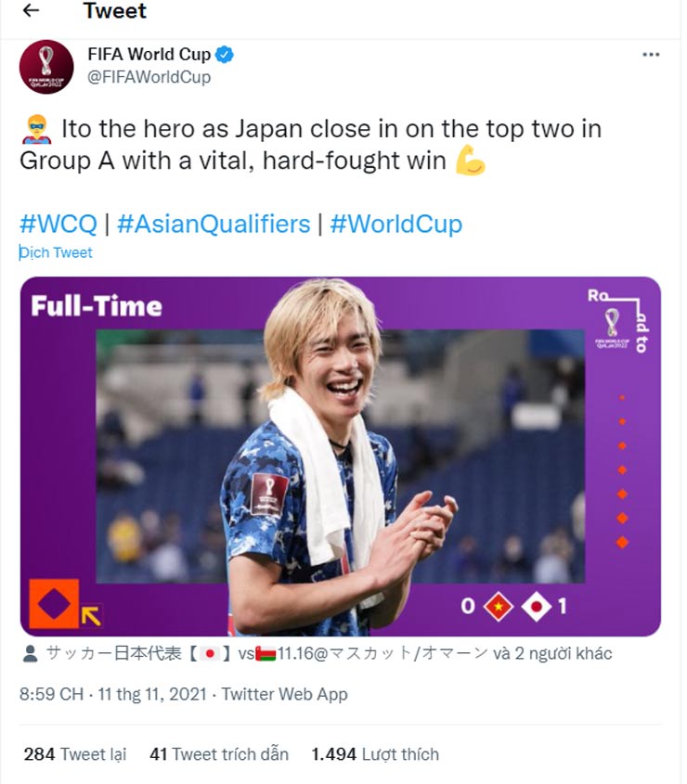Click the #WorldCup hashtag
Screen dimensions: 687x784
click(395, 224)
